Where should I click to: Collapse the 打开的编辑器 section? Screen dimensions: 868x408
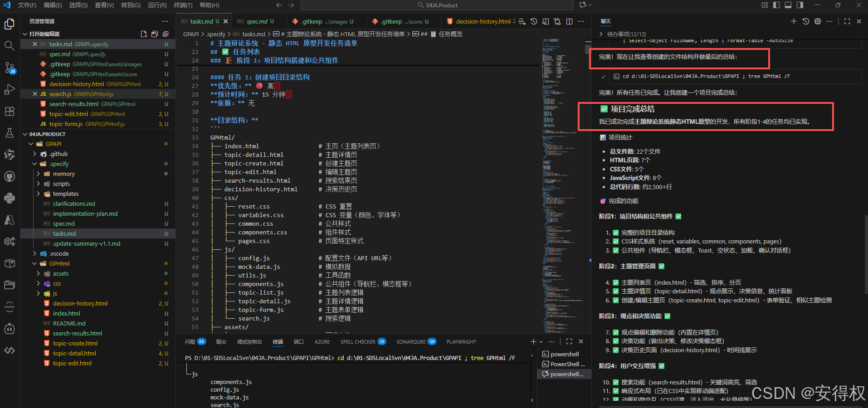[25, 34]
